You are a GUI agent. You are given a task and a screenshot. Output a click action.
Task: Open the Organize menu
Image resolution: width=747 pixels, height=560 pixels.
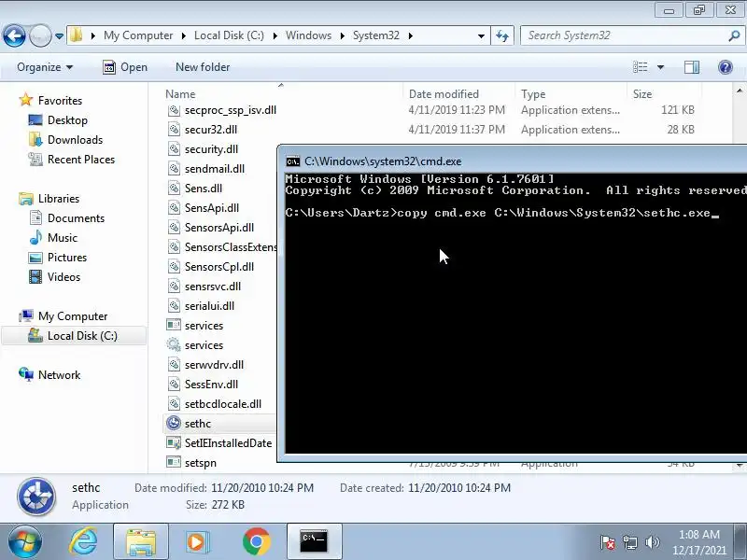(45, 67)
